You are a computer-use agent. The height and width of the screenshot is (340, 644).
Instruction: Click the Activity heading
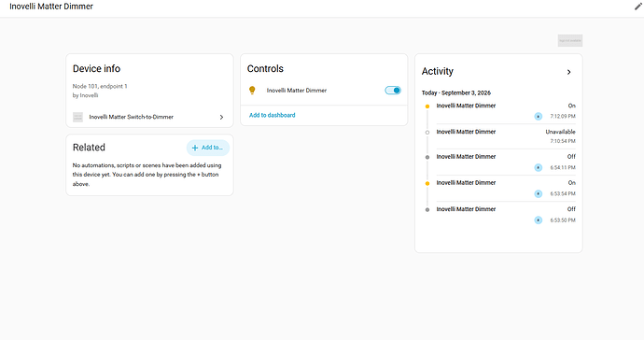(x=438, y=71)
